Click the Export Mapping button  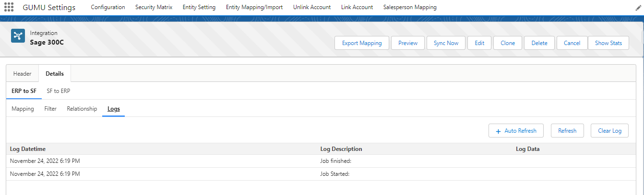[362, 43]
